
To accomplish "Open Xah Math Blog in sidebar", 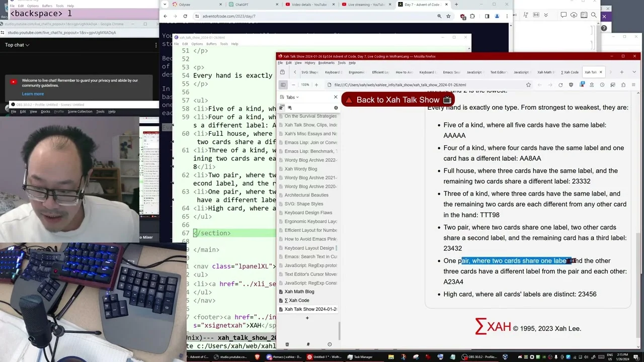I will point(308,292).
